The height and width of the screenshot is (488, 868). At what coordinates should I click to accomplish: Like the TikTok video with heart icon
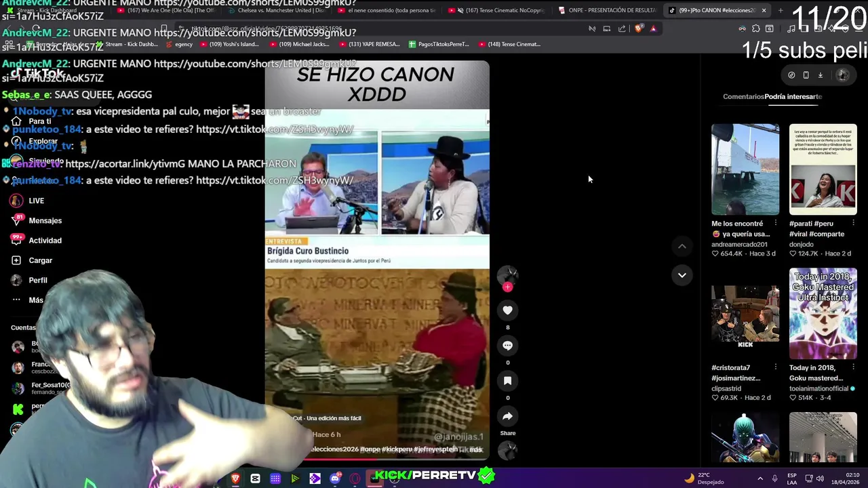point(507,310)
